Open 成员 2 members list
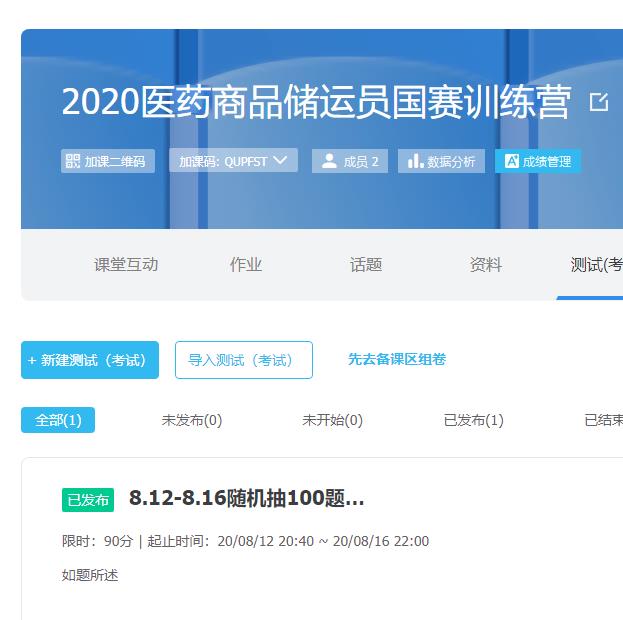 click(350, 161)
